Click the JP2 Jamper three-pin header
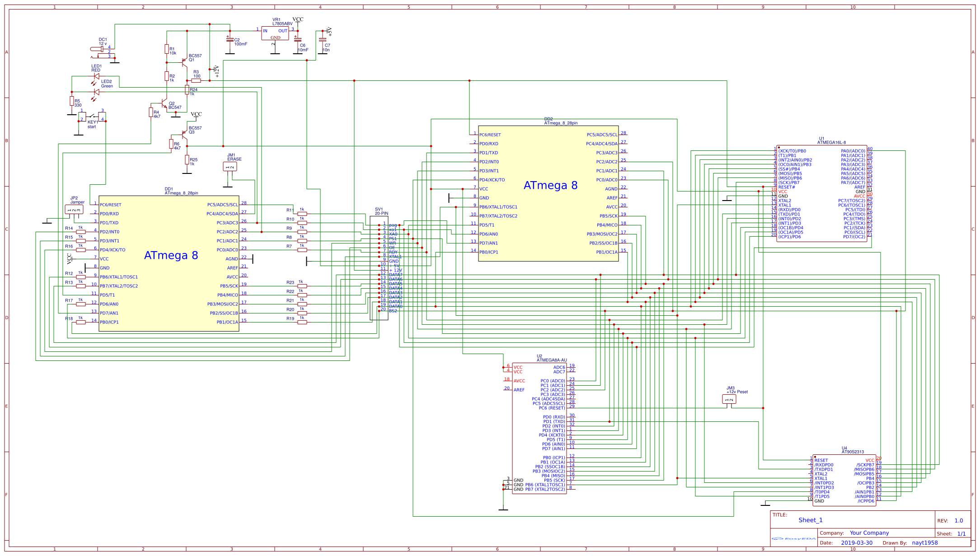The image size is (980, 556). [x=74, y=210]
